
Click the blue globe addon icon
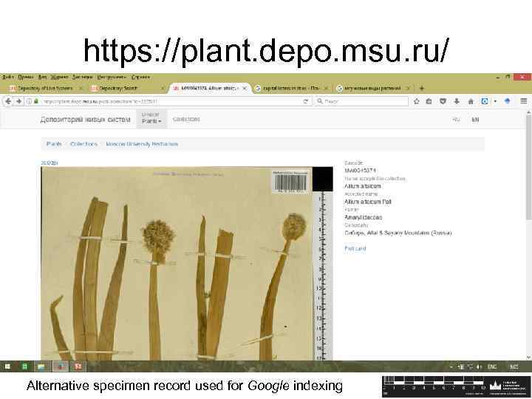[x=508, y=100]
